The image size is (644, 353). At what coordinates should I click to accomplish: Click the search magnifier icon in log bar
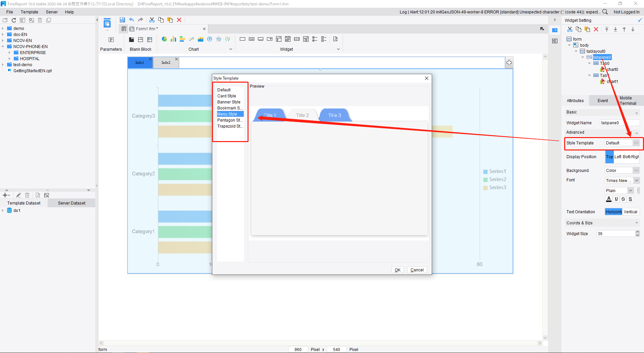(x=605, y=12)
